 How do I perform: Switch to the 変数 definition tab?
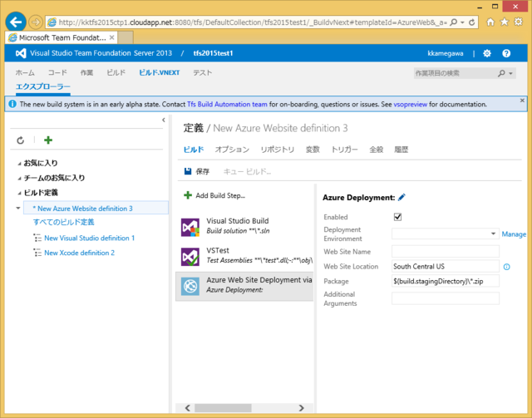(313, 150)
